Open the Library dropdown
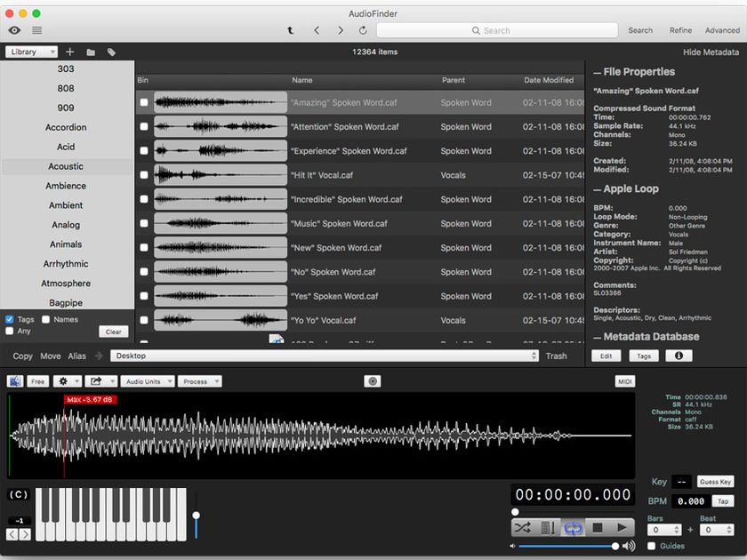This screenshot has height=560, width=747. click(x=29, y=52)
